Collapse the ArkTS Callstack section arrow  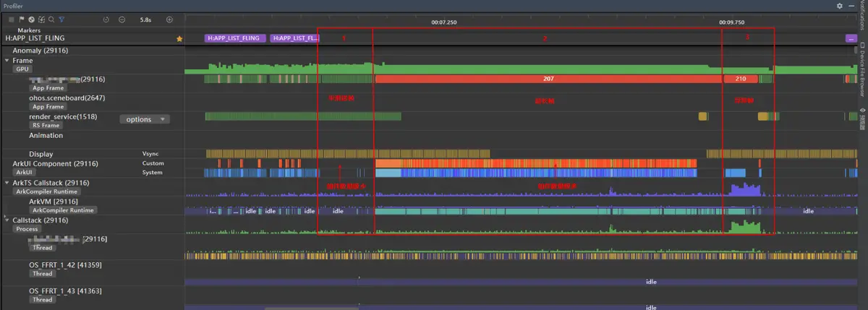[x=7, y=183]
